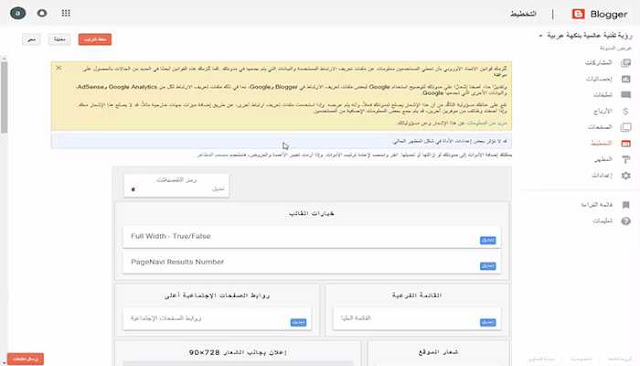Image resolution: width=640 pixels, height=366 pixels.
Task: Click the Preview (معاينة) button
Action: tap(59, 39)
